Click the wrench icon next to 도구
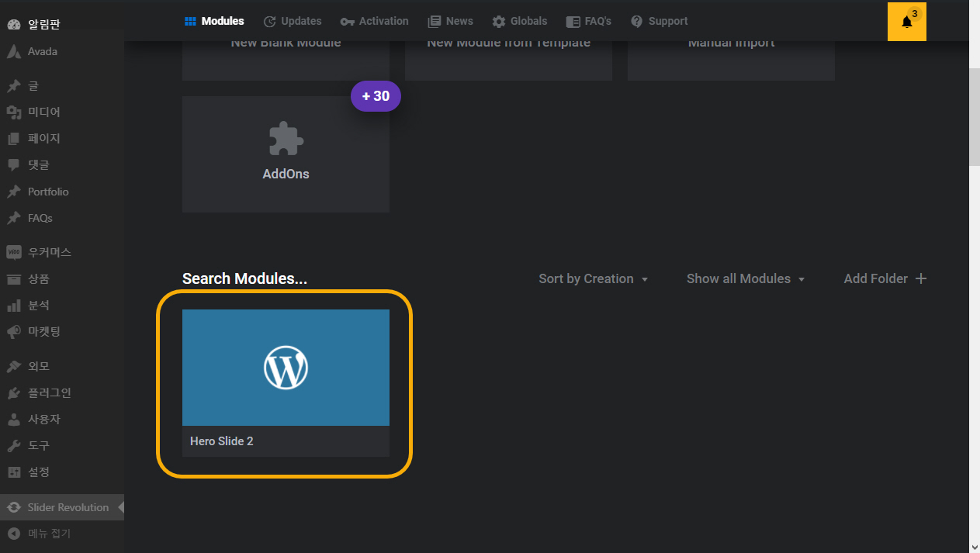Screen dimensions: 980x553 pos(13,446)
